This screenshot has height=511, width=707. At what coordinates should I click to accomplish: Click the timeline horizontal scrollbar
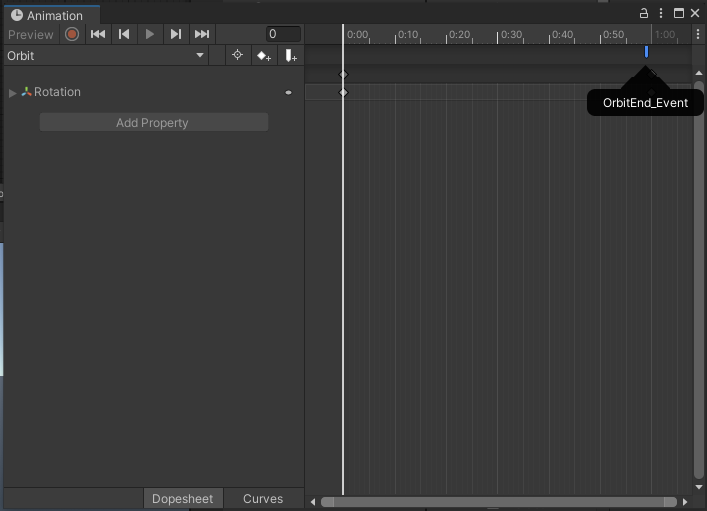click(x=497, y=502)
